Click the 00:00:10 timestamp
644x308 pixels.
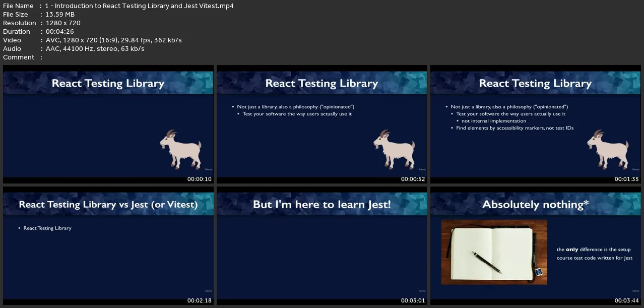click(200, 179)
